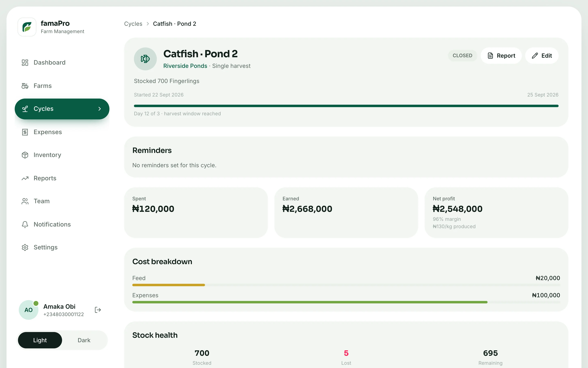Viewport: 588px width, 368px height.
Task: Click the Team people icon
Action: click(25, 201)
